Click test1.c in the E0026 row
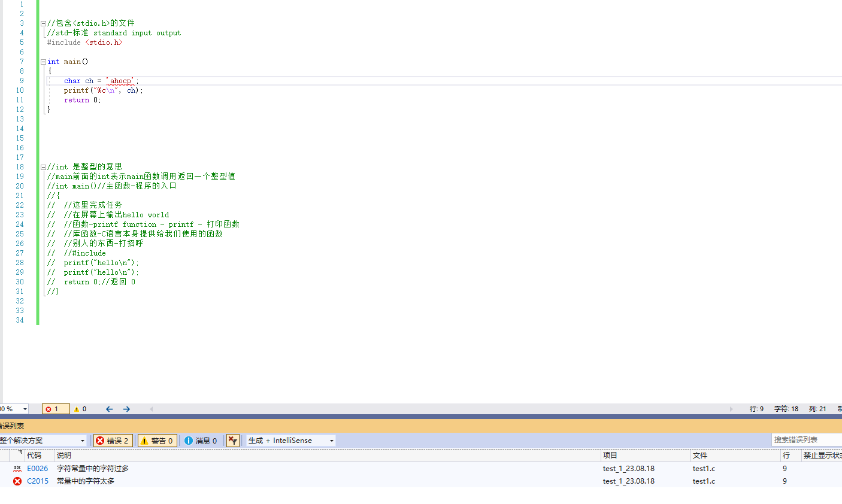This screenshot has height=504, width=842. (704, 469)
